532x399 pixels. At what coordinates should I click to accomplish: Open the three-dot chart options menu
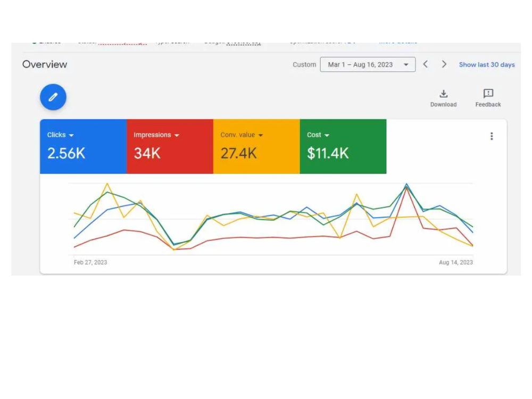point(491,136)
